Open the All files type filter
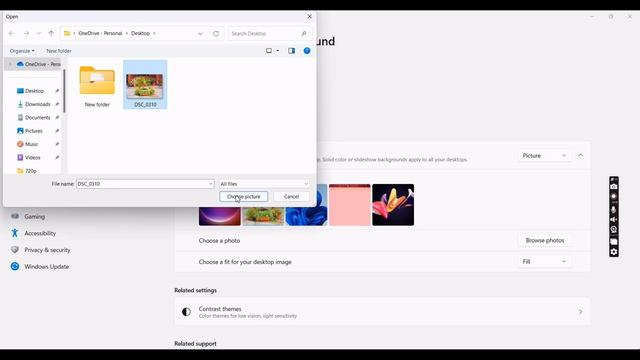The height and width of the screenshot is (360, 640). click(264, 184)
